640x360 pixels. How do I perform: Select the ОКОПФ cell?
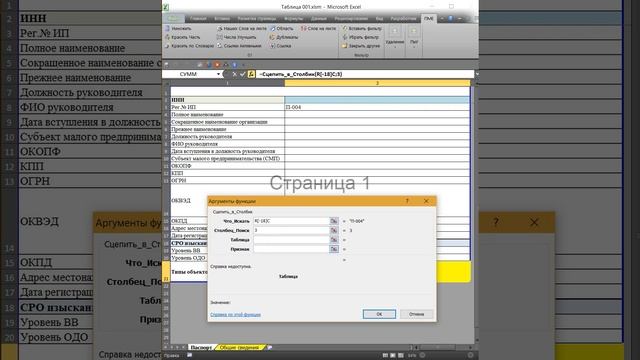point(227,166)
